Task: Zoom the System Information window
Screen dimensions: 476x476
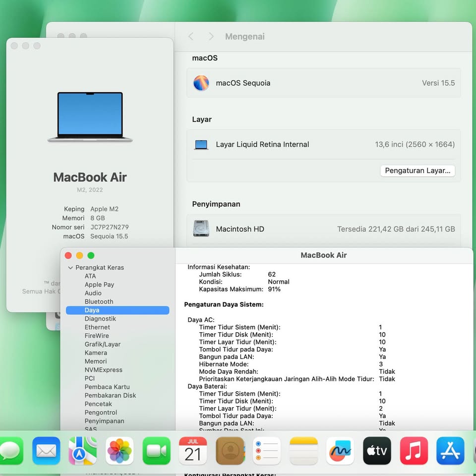Action: point(91,255)
